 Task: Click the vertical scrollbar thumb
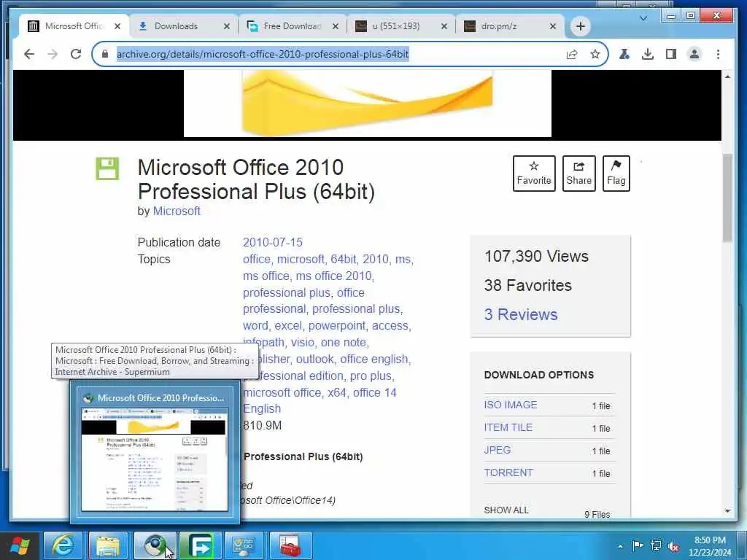727,198
